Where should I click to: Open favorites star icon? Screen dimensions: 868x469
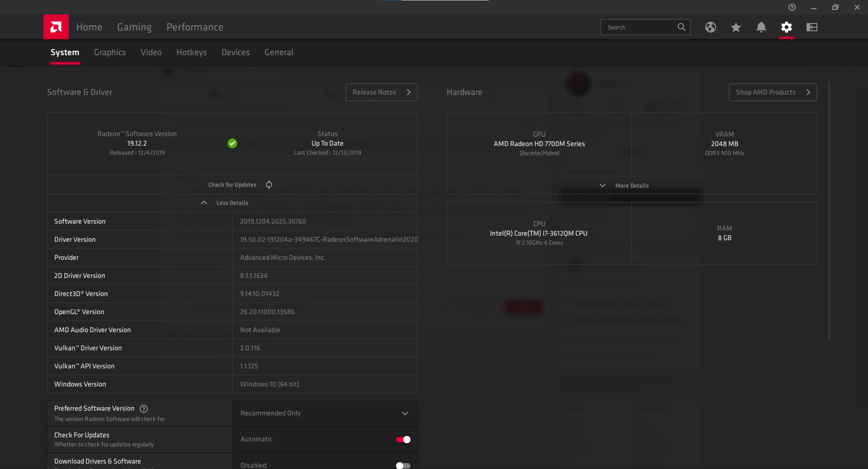(x=736, y=27)
